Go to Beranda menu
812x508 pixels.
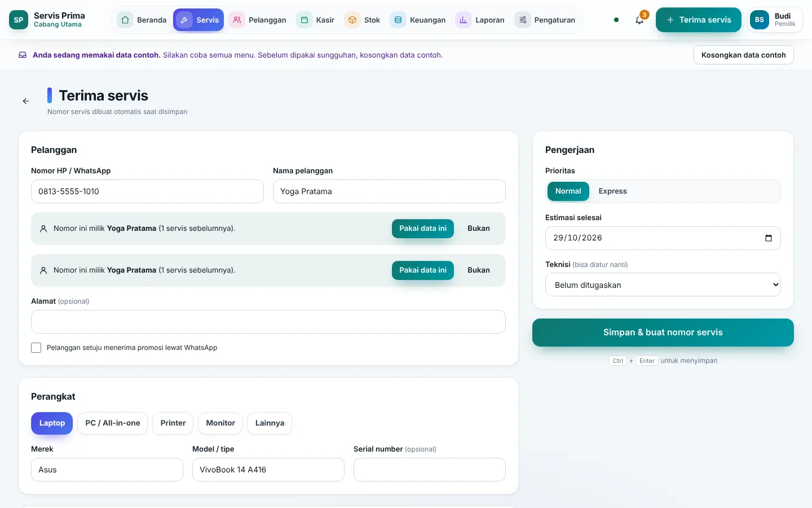click(x=142, y=20)
